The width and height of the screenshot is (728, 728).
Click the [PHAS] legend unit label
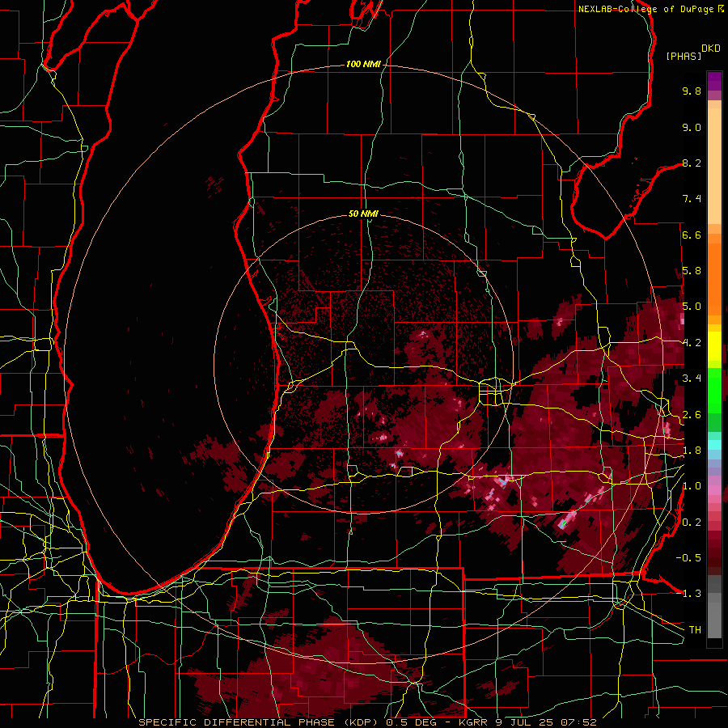684,56
